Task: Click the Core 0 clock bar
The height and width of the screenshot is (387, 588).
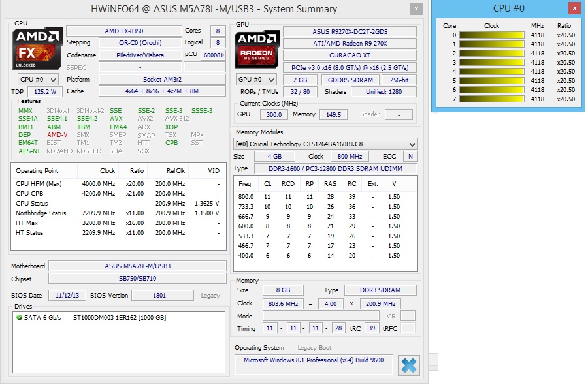Action: [x=491, y=35]
